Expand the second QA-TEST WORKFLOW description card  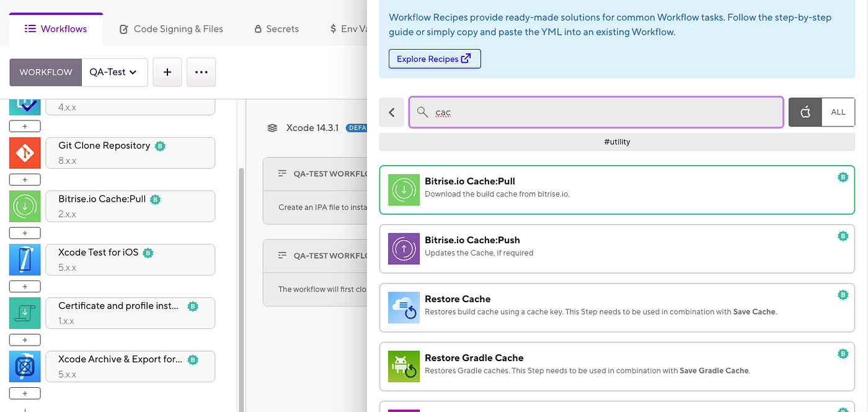click(x=316, y=272)
